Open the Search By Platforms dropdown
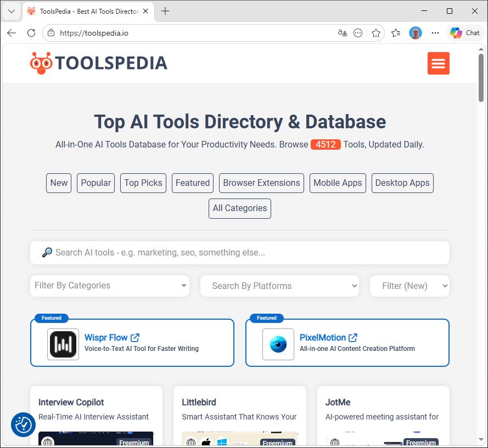This screenshot has height=448, width=488. [279, 286]
